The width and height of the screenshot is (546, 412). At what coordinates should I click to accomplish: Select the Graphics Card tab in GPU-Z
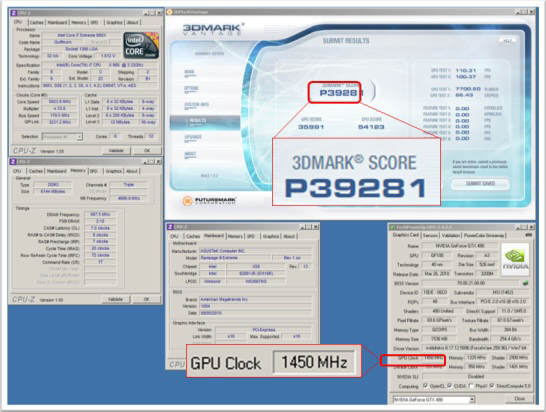click(x=405, y=235)
